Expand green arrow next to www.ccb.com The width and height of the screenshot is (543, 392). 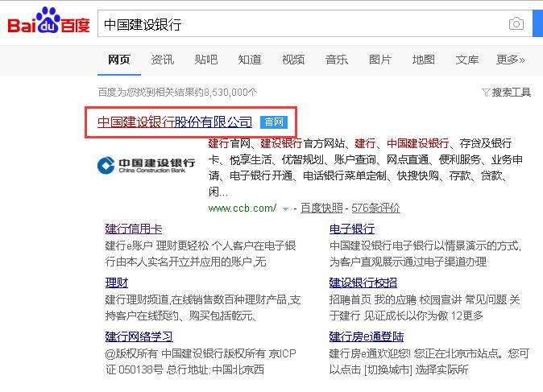[285, 208]
